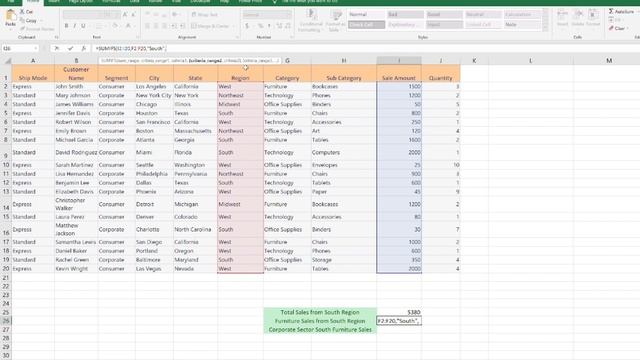Click the Insert Function fx button
This screenshot has width=640, height=360.
pyautogui.click(x=84, y=48)
